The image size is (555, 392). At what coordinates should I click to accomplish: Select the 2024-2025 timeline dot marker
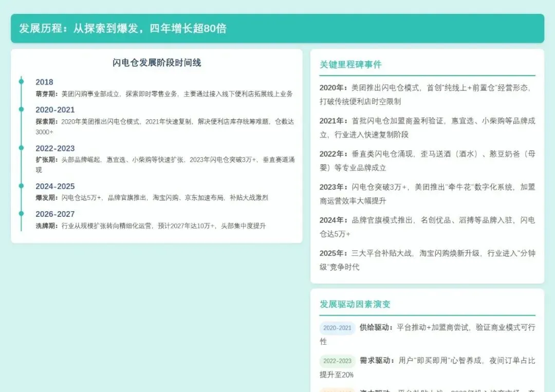(21, 186)
